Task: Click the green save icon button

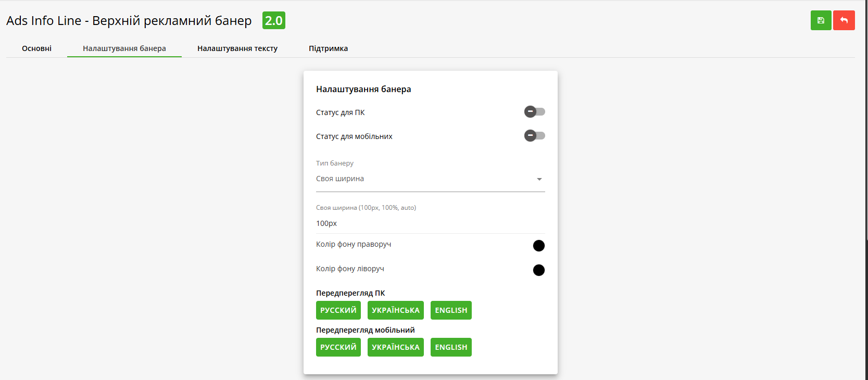Action: (821, 20)
